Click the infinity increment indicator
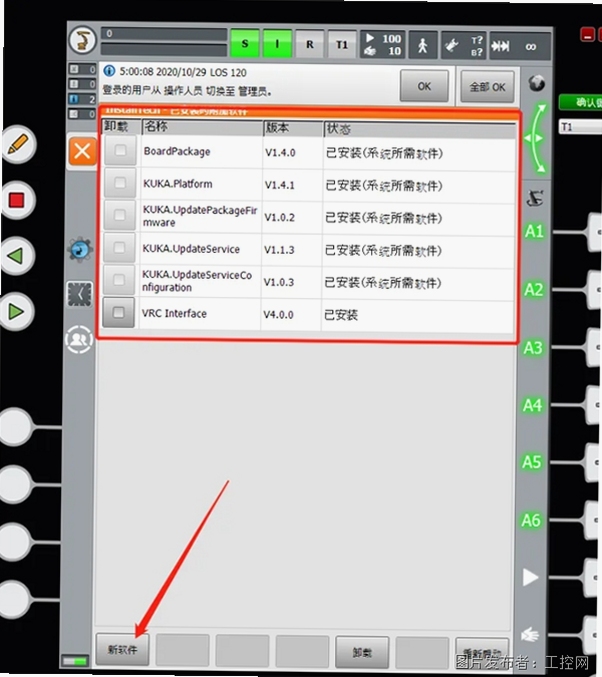This screenshot has height=677, width=602. 531,46
